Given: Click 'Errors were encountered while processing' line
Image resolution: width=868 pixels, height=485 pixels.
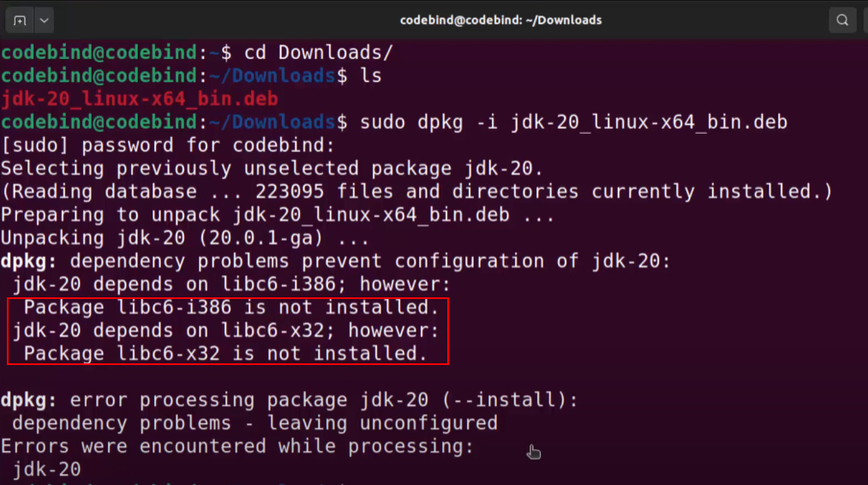Looking at the screenshot, I should click(236, 446).
